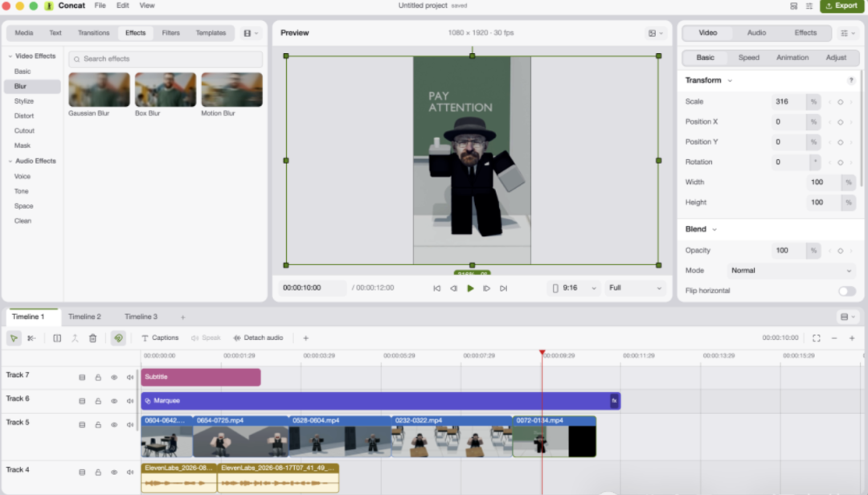Zoom out the timeline with minus icon
This screenshot has width=868, height=495.
pyautogui.click(x=834, y=337)
